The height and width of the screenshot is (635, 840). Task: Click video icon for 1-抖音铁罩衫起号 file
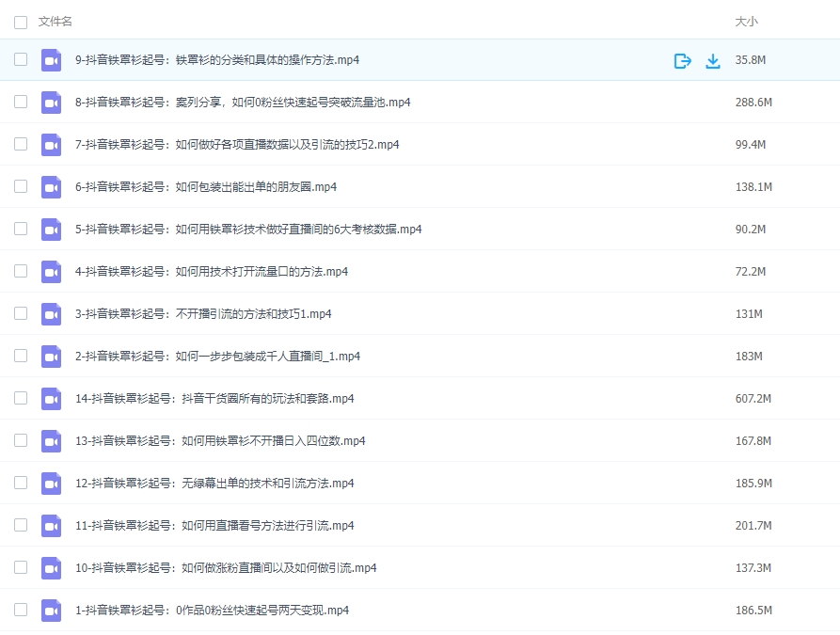pos(51,611)
